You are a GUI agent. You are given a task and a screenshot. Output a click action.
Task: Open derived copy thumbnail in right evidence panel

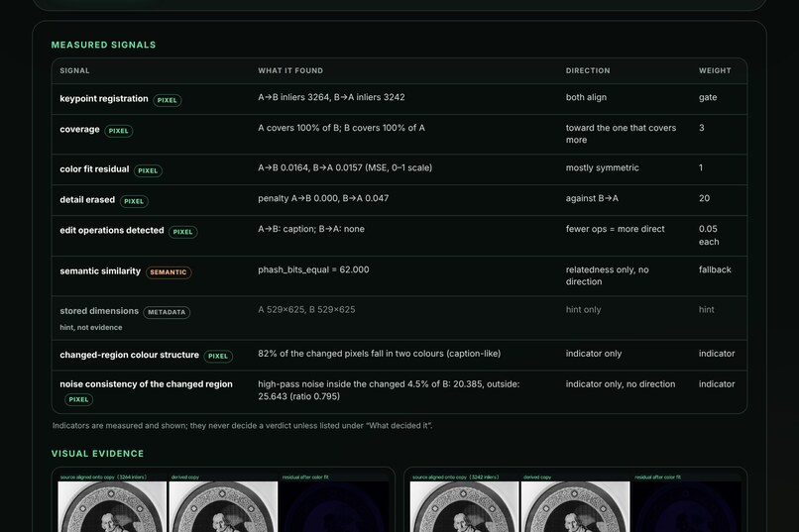[x=575, y=506]
